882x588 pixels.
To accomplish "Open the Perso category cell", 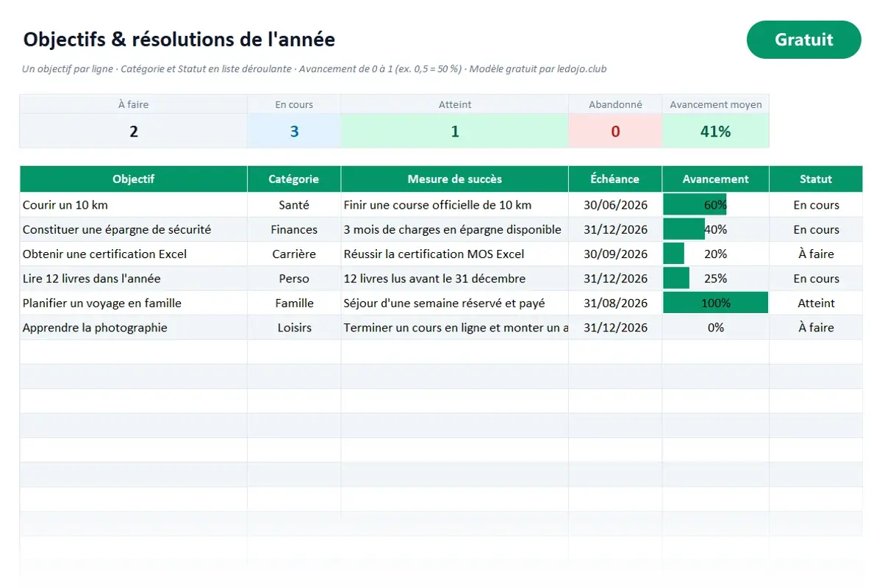I will click(294, 279).
